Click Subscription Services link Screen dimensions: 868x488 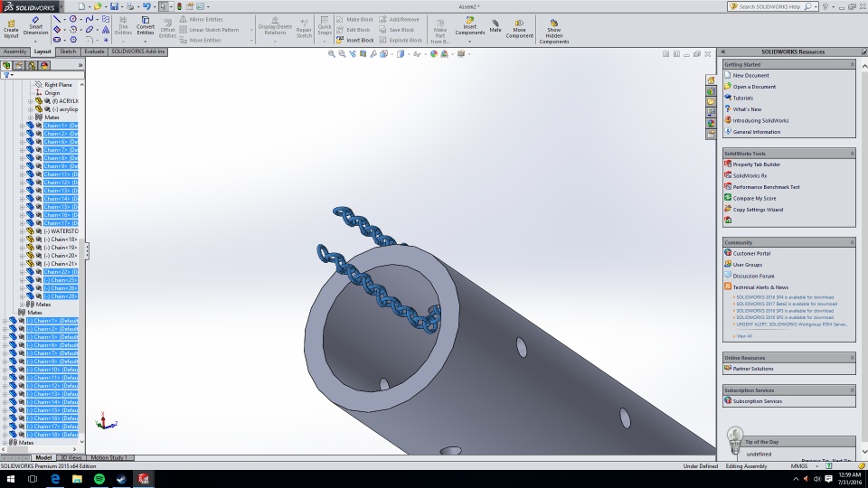coord(758,401)
